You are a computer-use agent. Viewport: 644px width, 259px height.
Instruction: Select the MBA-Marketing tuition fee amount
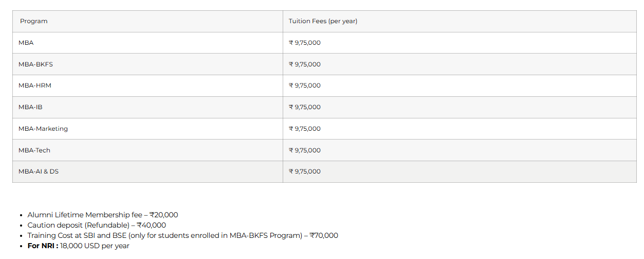coord(305,129)
